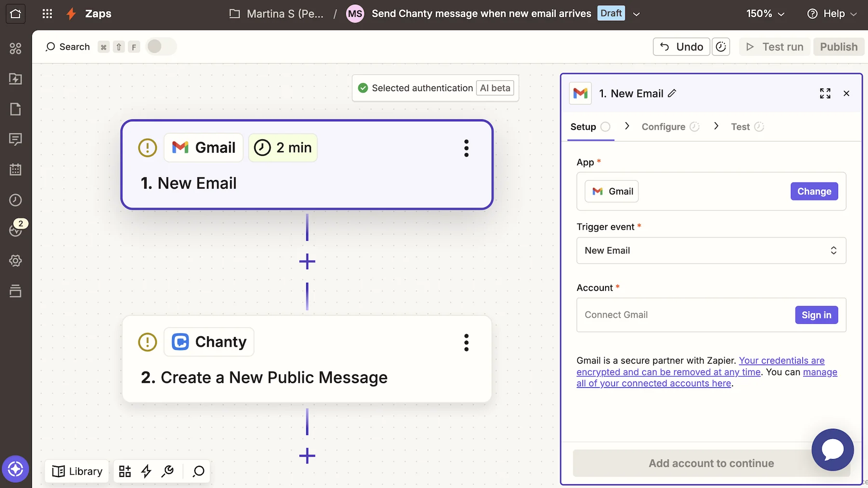Switch to the Configure tab
The height and width of the screenshot is (488, 868).
click(x=664, y=126)
